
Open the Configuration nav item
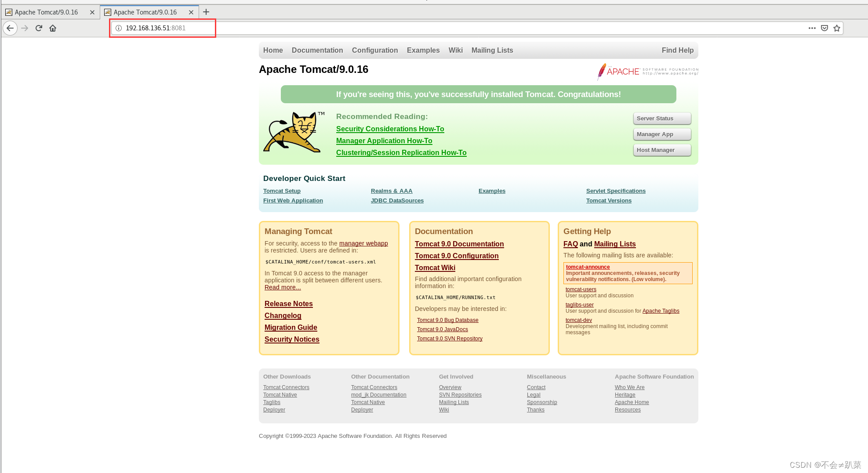(375, 50)
